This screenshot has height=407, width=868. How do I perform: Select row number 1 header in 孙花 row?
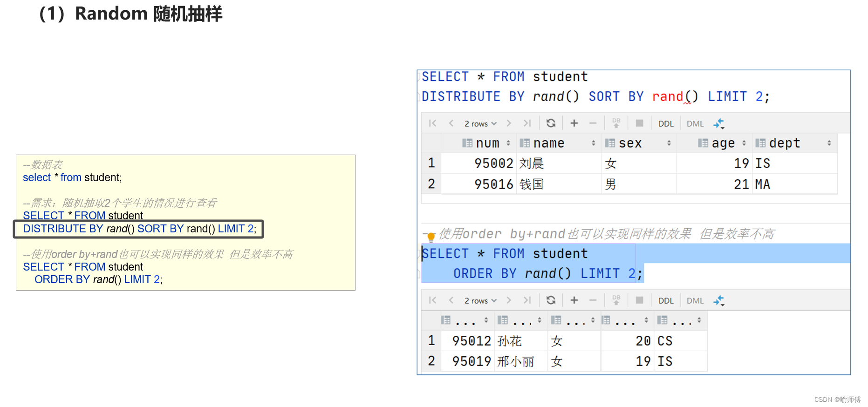(431, 341)
